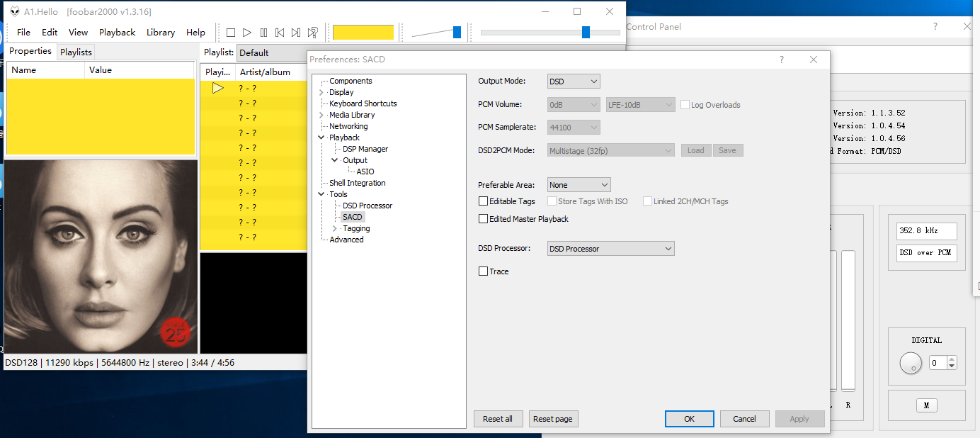
Task: Click the Reset page button
Action: click(x=553, y=419)
